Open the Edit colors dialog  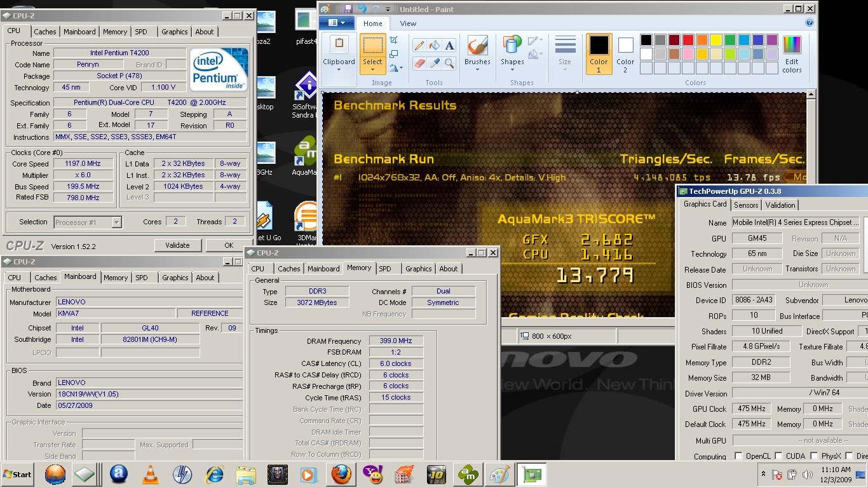[x=792, y=54]
